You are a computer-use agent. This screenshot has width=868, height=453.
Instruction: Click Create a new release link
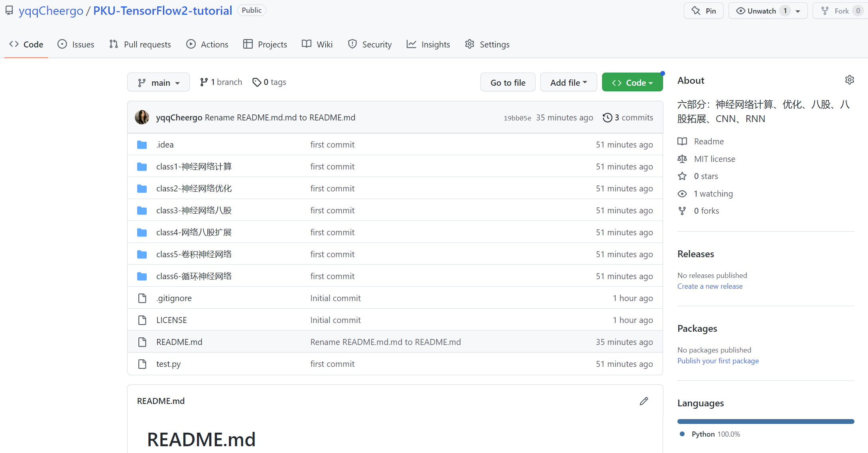[710, 286]
